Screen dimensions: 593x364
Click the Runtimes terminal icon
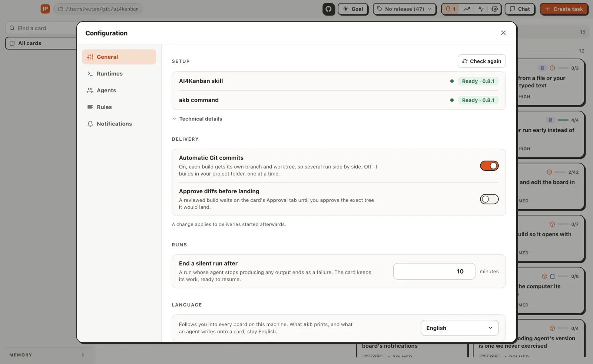90,74
